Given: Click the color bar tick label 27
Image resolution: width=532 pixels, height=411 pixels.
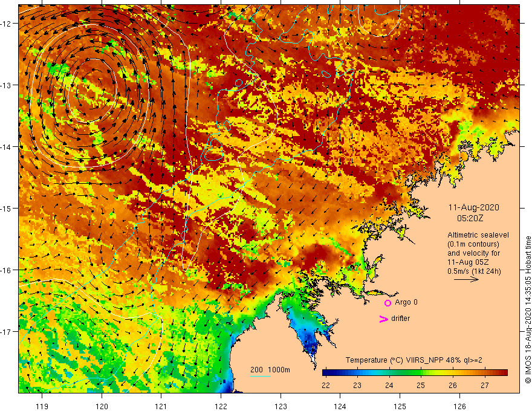Looking at the screenshot, I should pyautogui.click(x=484, y=385).
